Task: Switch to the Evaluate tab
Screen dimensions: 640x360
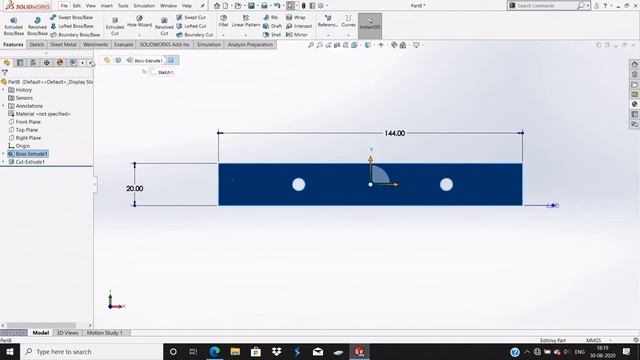Action: 123,44
